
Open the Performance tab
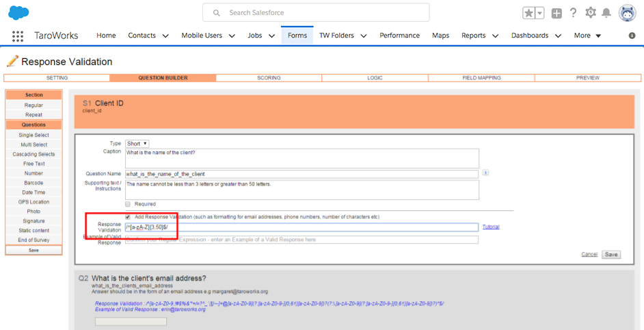(400, 36)
